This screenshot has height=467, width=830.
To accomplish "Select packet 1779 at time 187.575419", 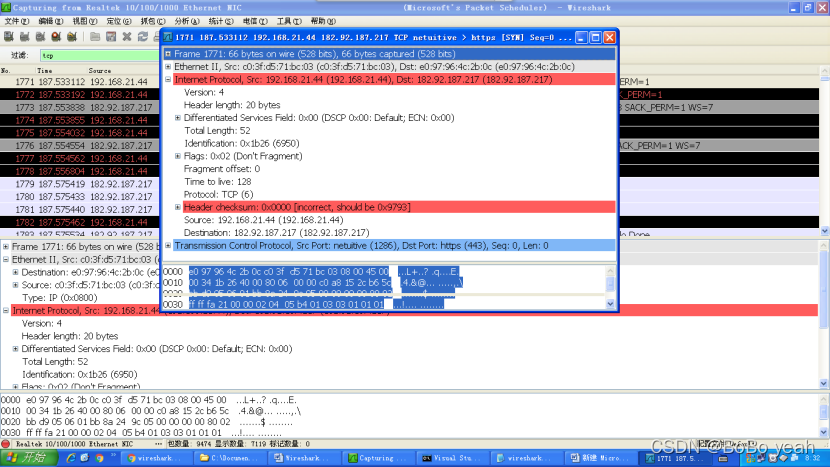I will click(x=410, y=184).
